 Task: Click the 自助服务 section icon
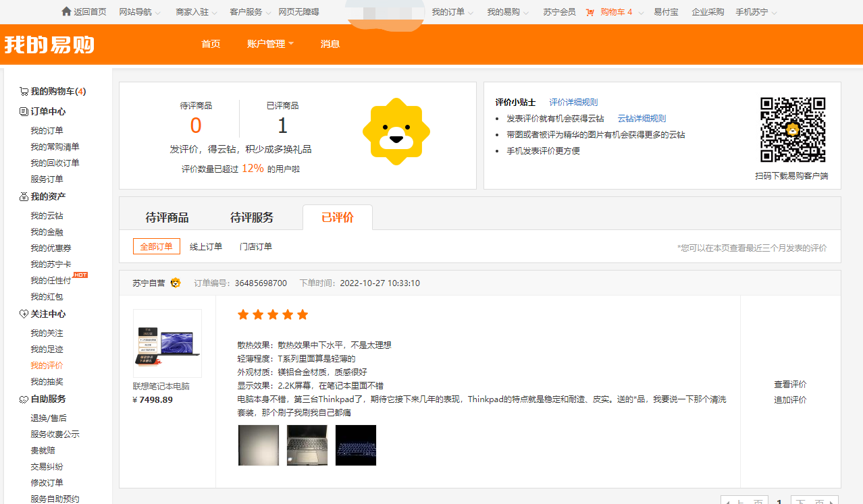pos(24,399)
